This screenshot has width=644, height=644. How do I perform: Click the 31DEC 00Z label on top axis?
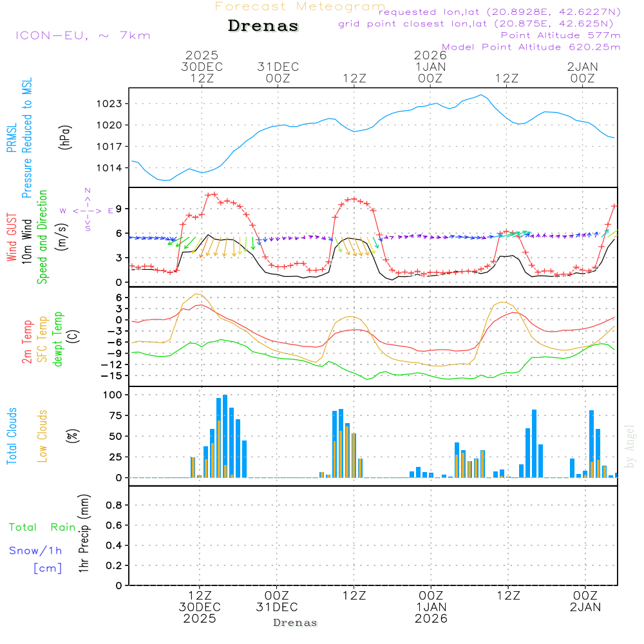[x=278, y=72]
